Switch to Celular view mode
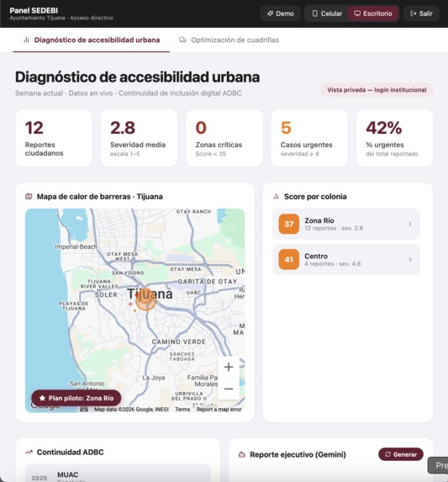Image resolution: width=448 pixels, height=482 pixels. point(327,13)
